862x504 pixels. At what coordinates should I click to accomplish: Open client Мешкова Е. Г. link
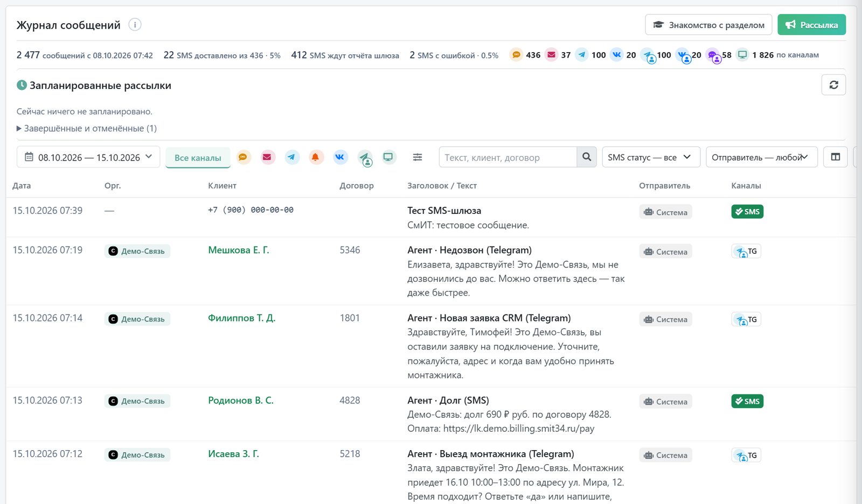(x=239, y=250)
